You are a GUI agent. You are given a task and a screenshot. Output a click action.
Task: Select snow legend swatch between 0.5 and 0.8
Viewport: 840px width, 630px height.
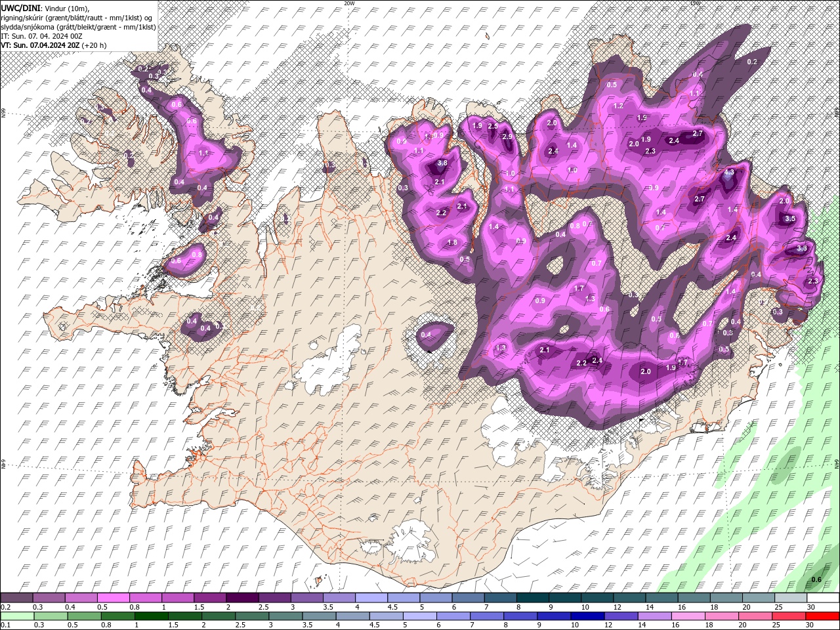[114, 598]
